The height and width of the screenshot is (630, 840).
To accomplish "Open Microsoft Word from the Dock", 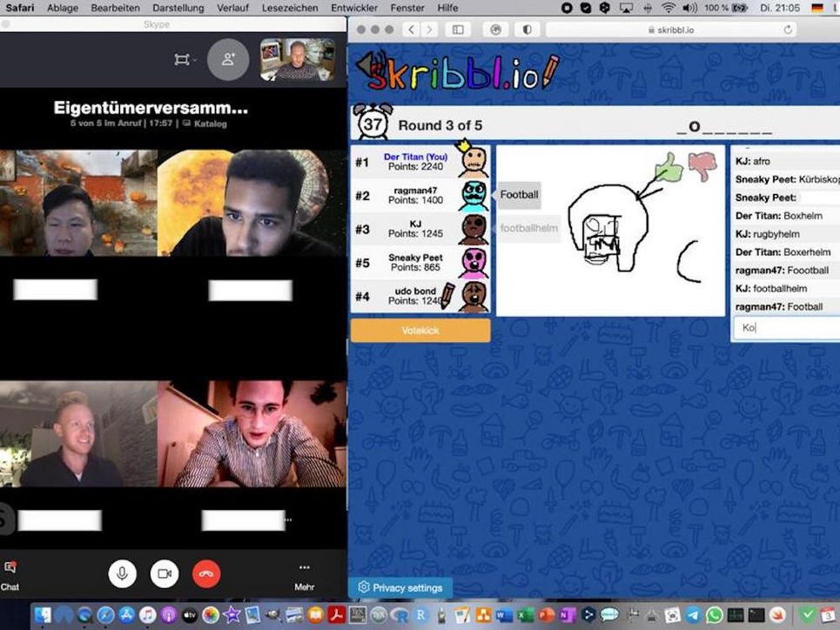I will pyautogui.click(x=504, y=615).
